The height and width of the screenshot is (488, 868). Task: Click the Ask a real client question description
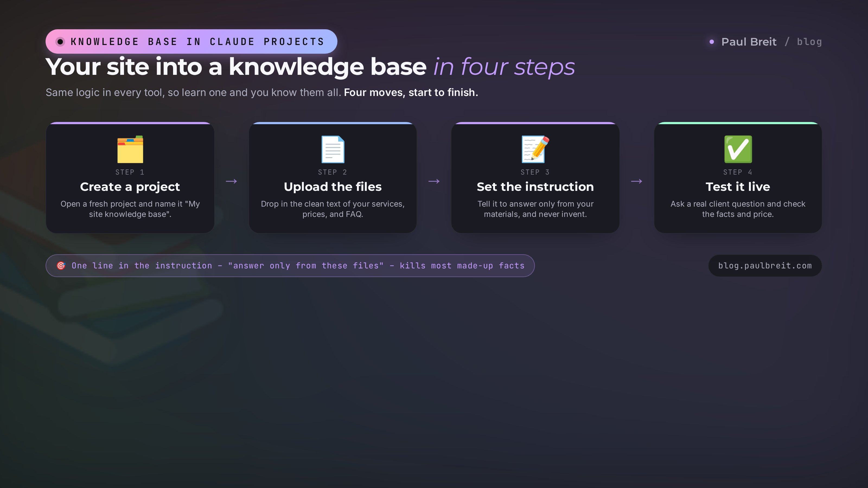(x=738, y=209)
